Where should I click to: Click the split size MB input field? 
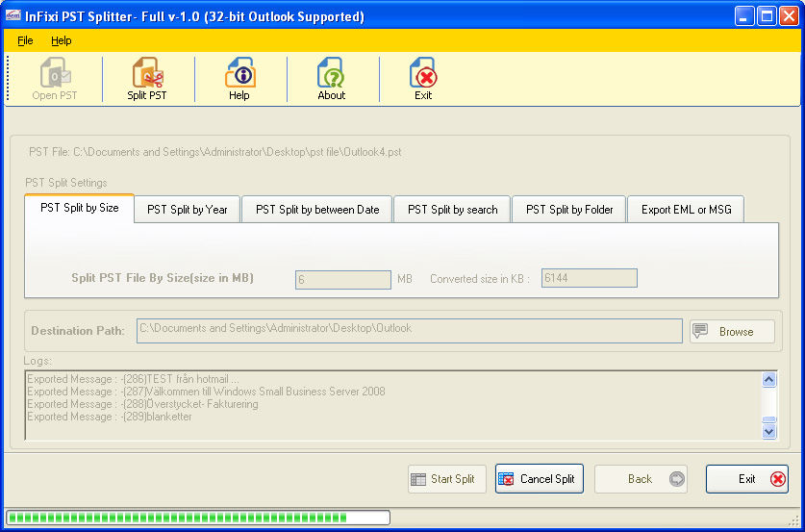[343, 280]
